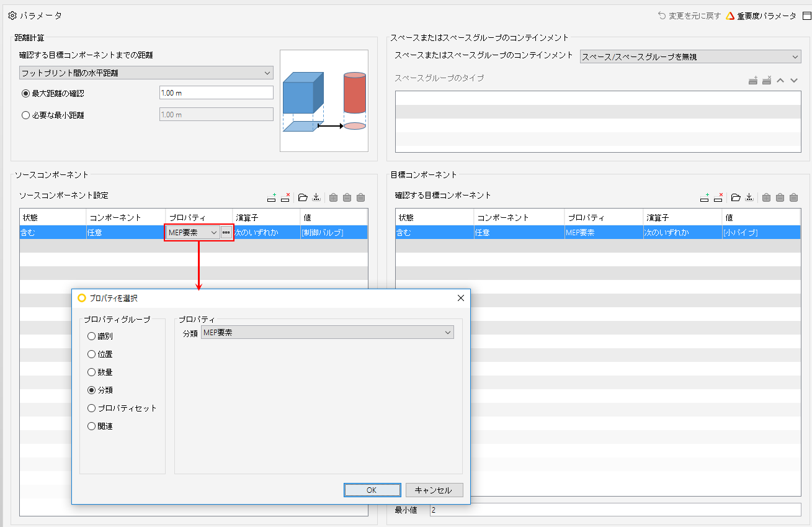Click 次のいずれか cell in target table

(683, 232)
